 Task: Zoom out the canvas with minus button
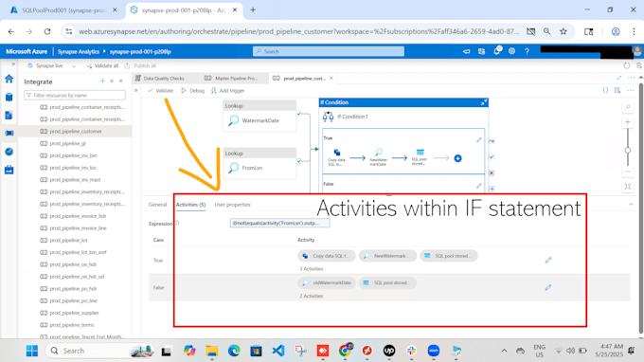(628, 172)
